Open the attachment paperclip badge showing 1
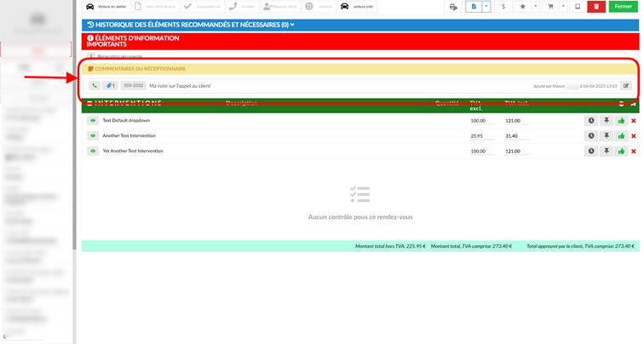The width and height of the screenshot is (644, 344). 110,86
